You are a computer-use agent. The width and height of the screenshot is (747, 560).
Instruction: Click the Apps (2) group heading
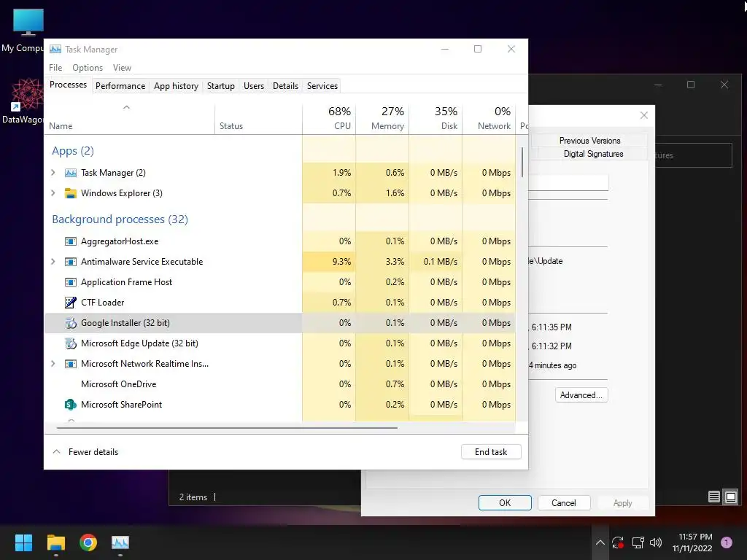[x=73, y=151]
